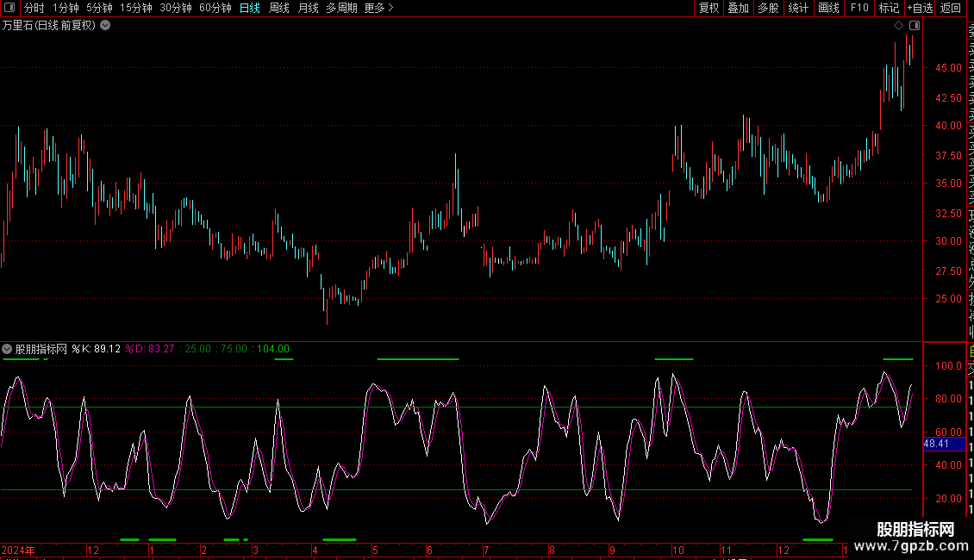Click the 40.00 price axis label
The width and height of the screenshot is (974, 560).
[948, 126]
